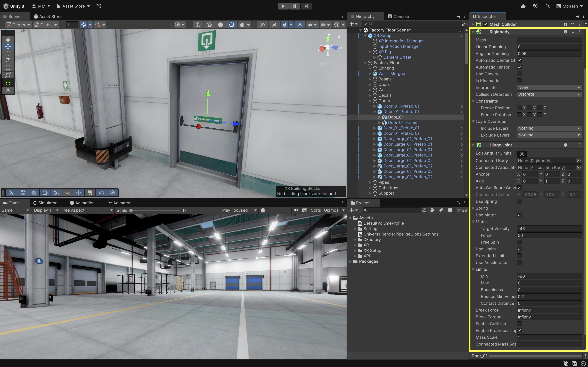Viewport: 588px width, 367px height.
Task: Click the Game view Scale slider
Action: click(x=156, y=211)
